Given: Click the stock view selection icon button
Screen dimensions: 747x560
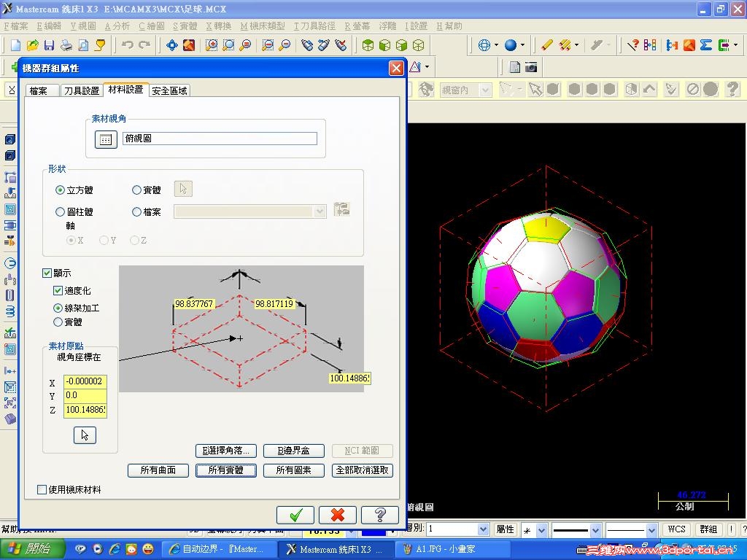Looking at the screenshot, I should 106,139.
